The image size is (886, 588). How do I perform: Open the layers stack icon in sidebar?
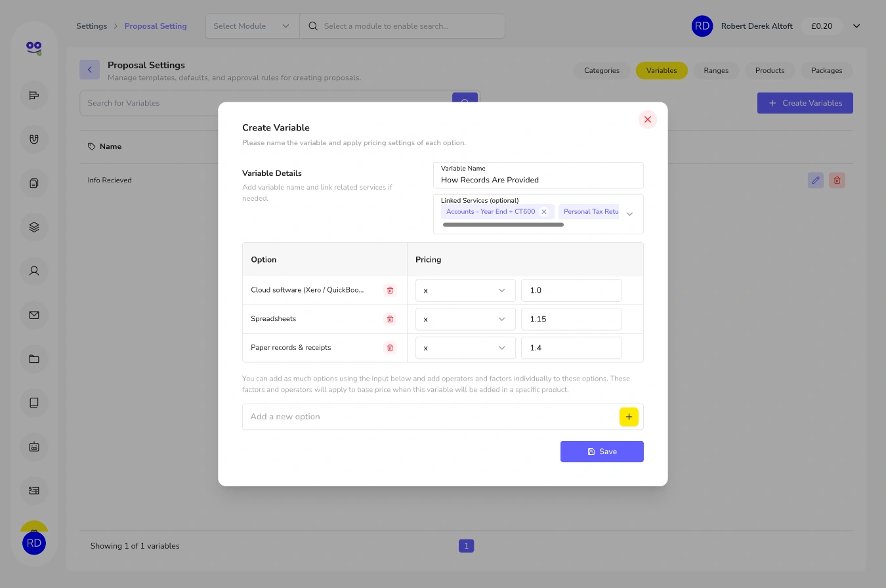tap(34, 227)
